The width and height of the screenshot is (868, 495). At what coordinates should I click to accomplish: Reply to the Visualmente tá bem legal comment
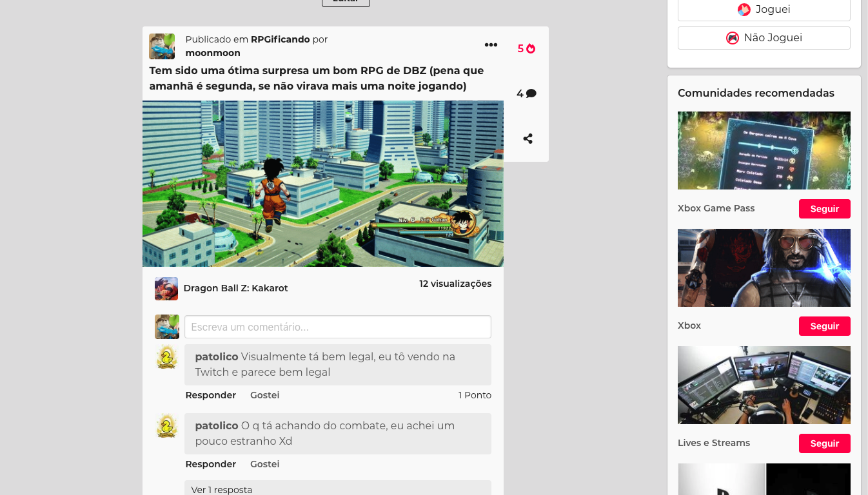pyautogui.click(x=211, y=395)
